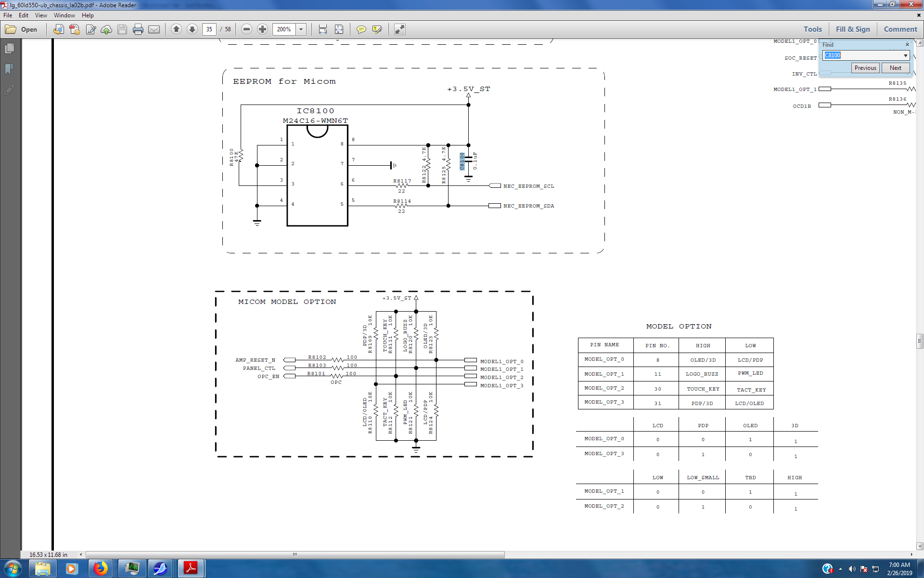Click the Zoom Out minus button
This screenshot has width=924, height=578.
(x=246, y=29)
